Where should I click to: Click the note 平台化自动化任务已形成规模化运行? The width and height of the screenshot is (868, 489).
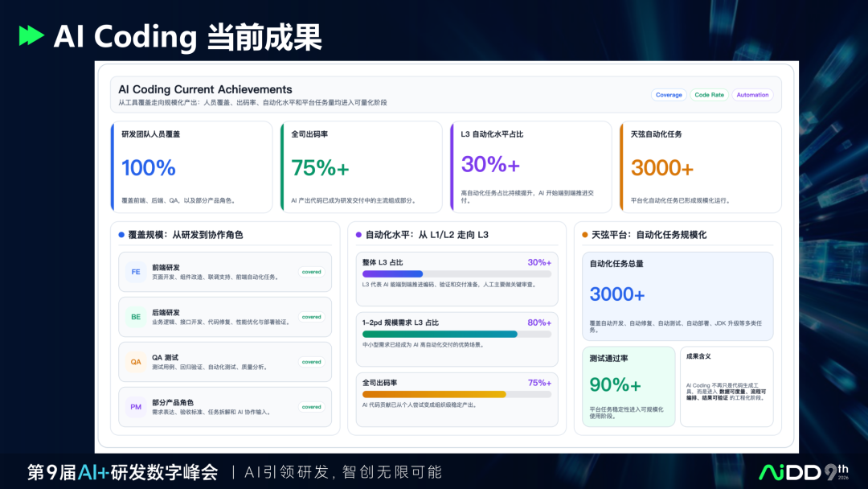click(x=682, y=200)
